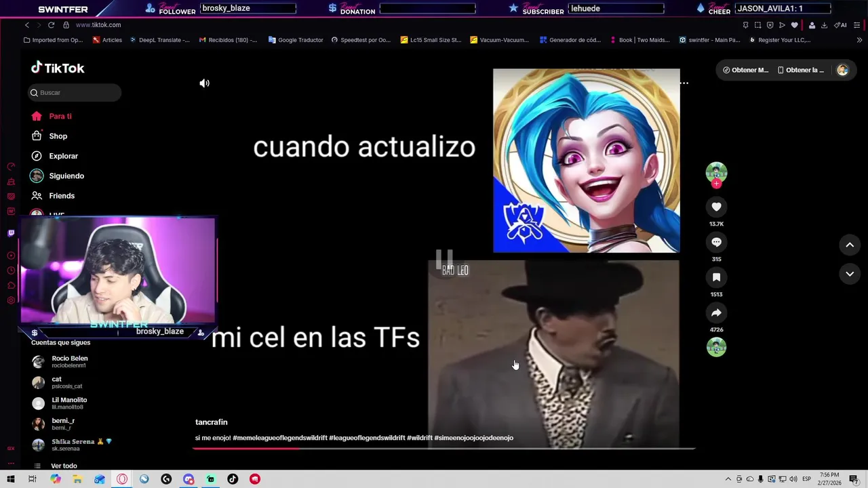Open the creator's avatar above the heart
Image resolution: width=868 pixels, height=488 pixels.
pos(716,172)
